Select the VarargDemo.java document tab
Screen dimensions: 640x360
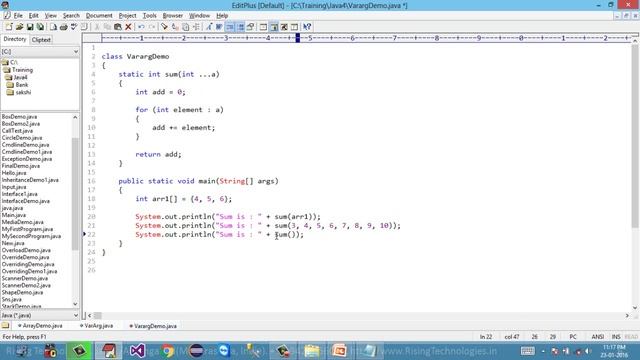tap(153, 326)
